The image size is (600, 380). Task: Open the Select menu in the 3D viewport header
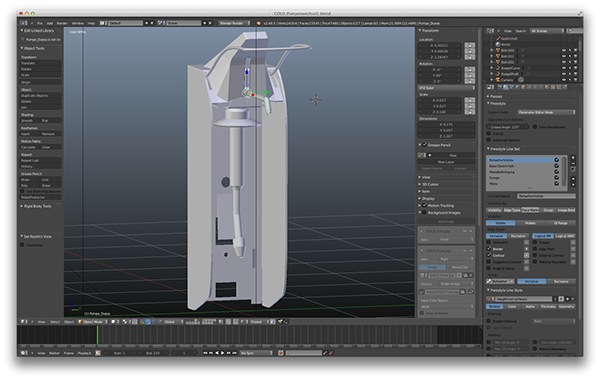55,322
